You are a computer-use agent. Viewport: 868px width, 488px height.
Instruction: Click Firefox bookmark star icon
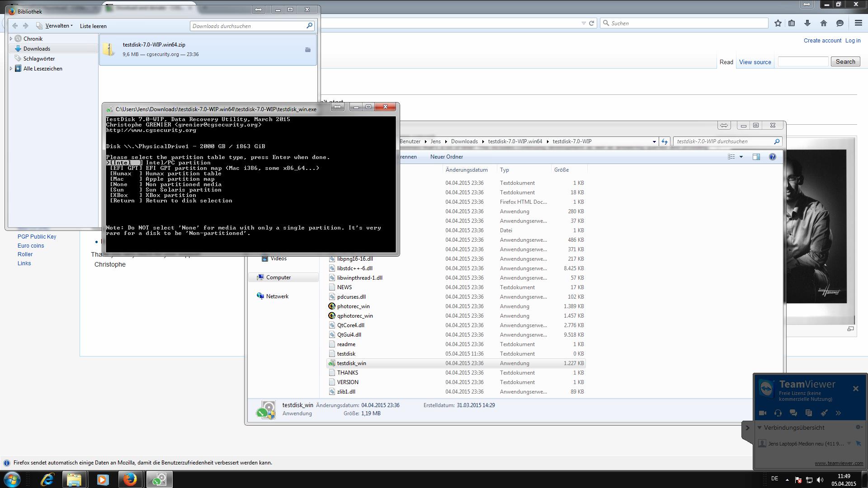tap(778, 23)
